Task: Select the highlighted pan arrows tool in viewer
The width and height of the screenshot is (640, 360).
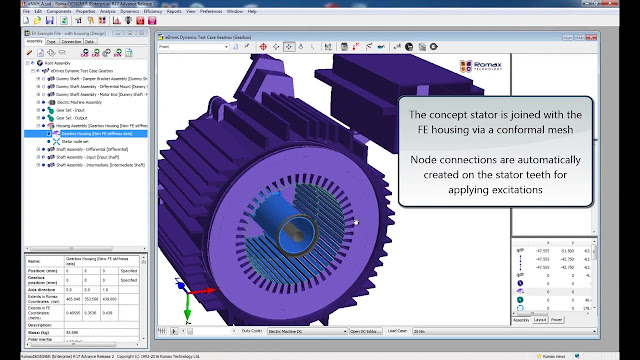Action: 289,47
